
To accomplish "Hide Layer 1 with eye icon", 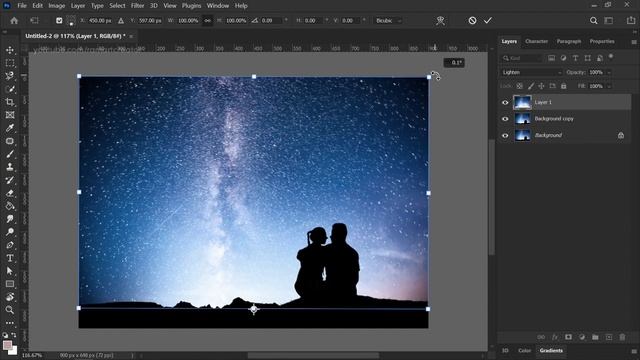I will (505, 102).
